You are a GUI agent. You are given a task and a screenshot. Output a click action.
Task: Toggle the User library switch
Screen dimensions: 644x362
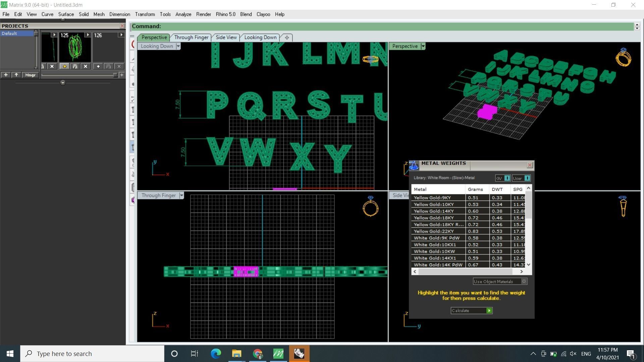click(527, 178)
